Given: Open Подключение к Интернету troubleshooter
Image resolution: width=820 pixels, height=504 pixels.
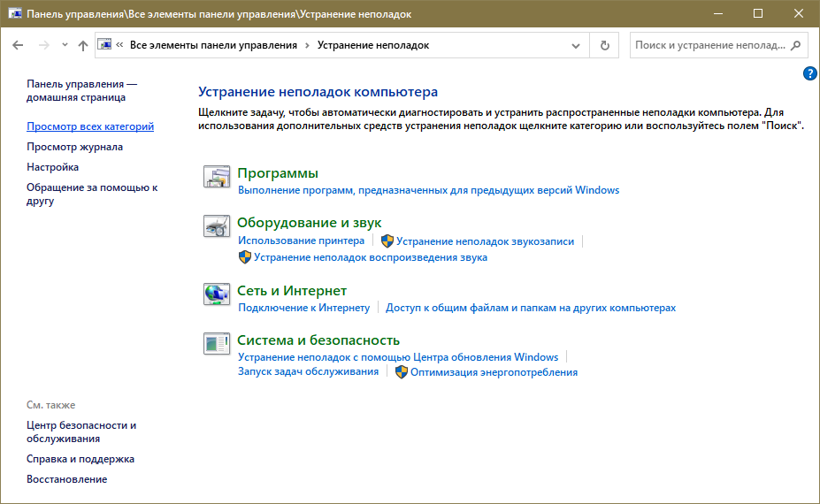Looking at the screenshot, I should coord(303,308).
